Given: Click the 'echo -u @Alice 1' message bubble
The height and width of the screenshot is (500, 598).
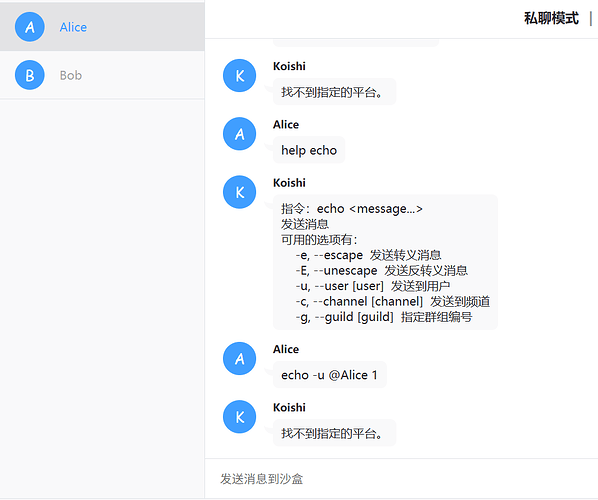Looking at the screenshot, I should pyautogui.click(x=330, y=375).
